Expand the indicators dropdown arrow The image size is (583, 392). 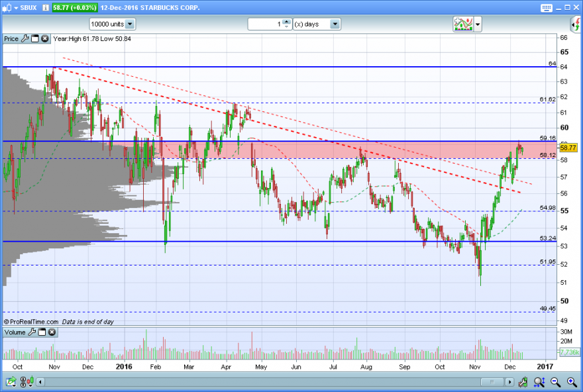point(478,24)
